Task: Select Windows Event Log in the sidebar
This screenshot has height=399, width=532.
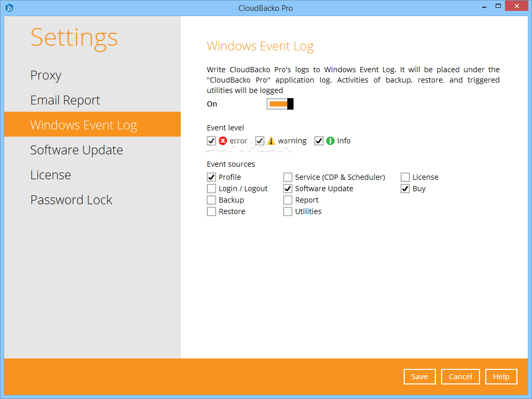Action: pos(92,125)
